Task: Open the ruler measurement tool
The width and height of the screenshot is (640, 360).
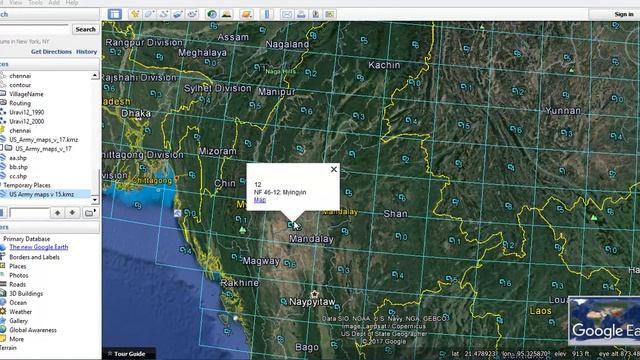Action: point(267,14)
